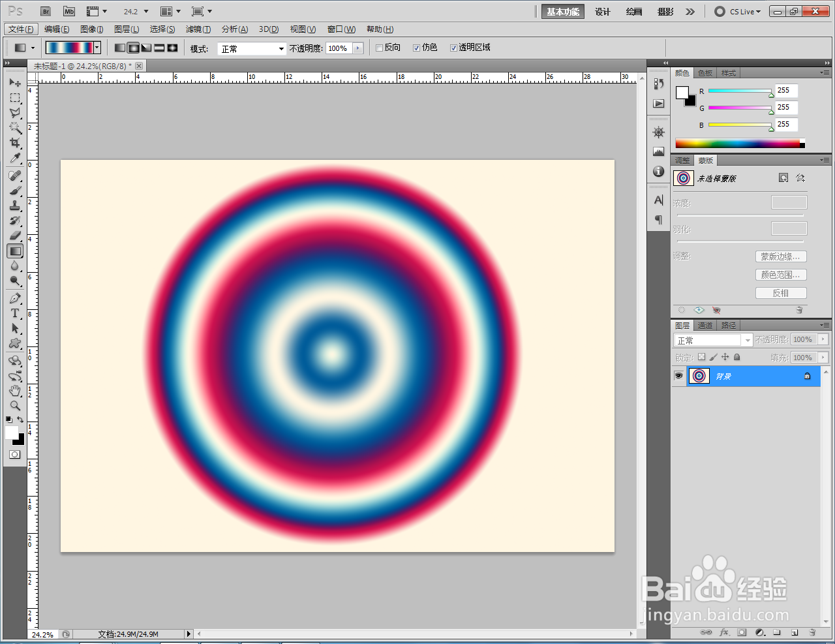Select the Zoom tool
Viewport: 835px width, 644px height.
15,405
